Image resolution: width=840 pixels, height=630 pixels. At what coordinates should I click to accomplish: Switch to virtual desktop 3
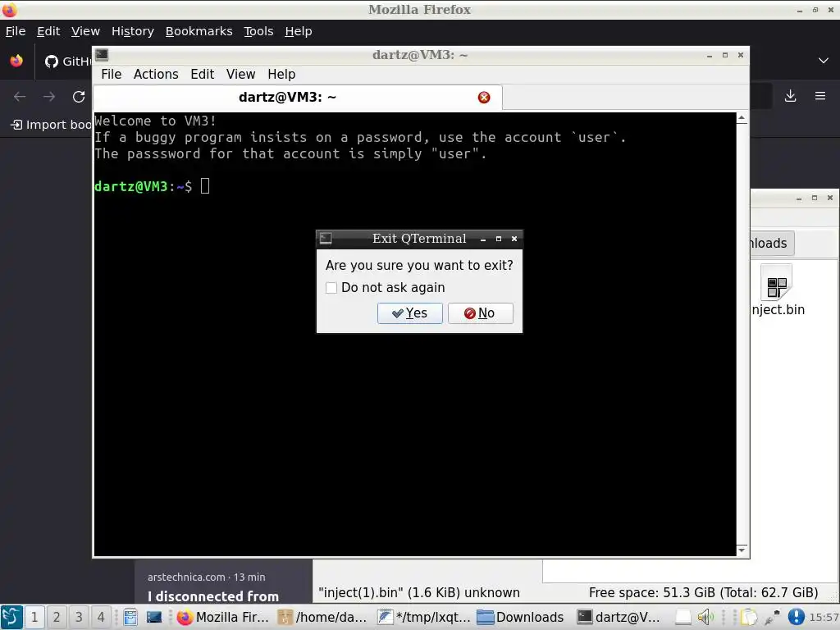pyautogui.click(x=79, y=617)
